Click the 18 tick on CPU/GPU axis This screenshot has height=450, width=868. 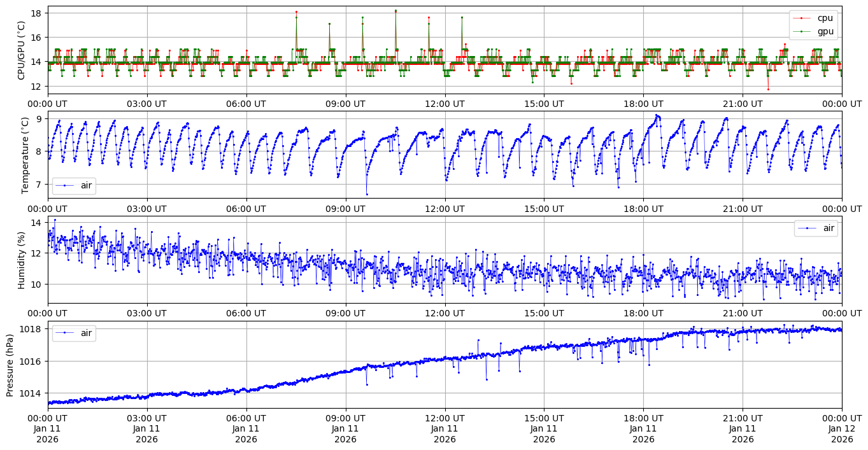point(37,13)
